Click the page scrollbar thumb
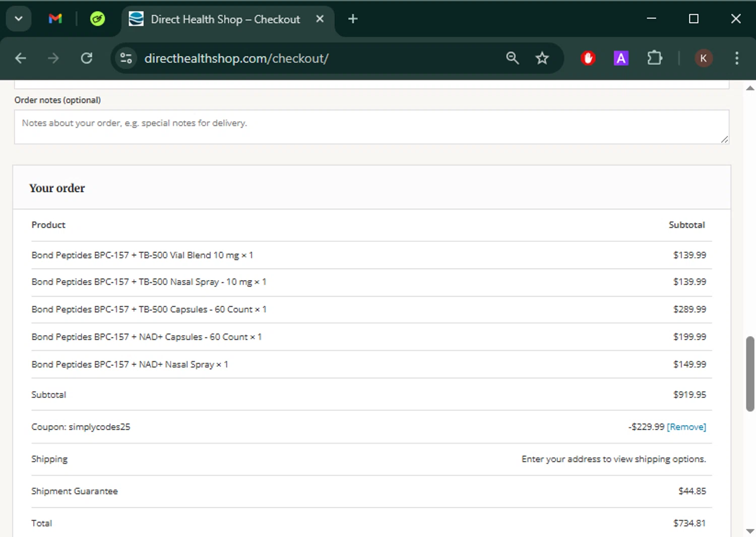 [x=750, y=373]
